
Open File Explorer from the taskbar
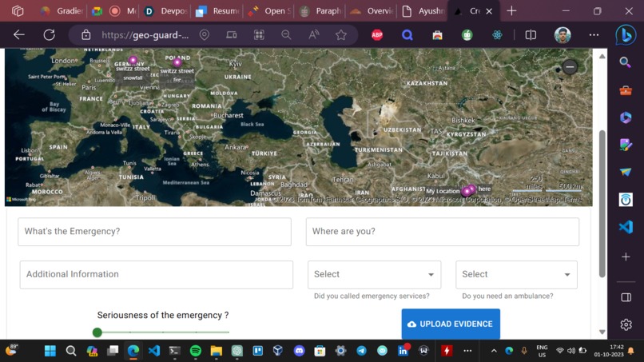coord(216,351)
